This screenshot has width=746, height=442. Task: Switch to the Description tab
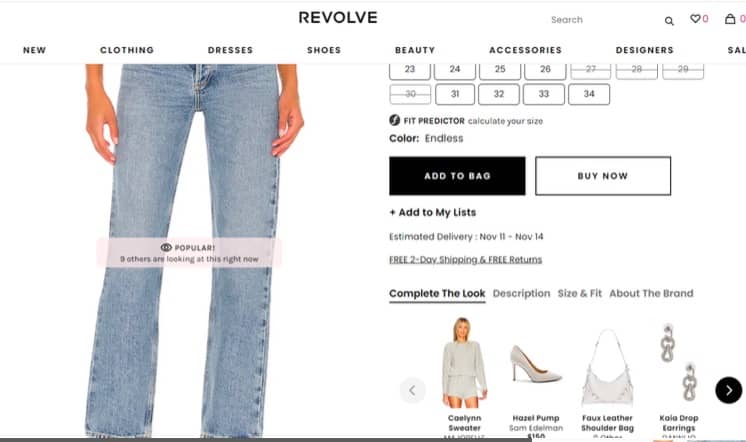[x=521, y=294]
